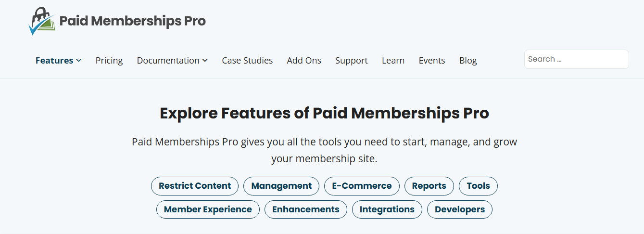View the Integrations features
Image resolution: width=644 pixels, height=234 pixels.
coord(387,209)
